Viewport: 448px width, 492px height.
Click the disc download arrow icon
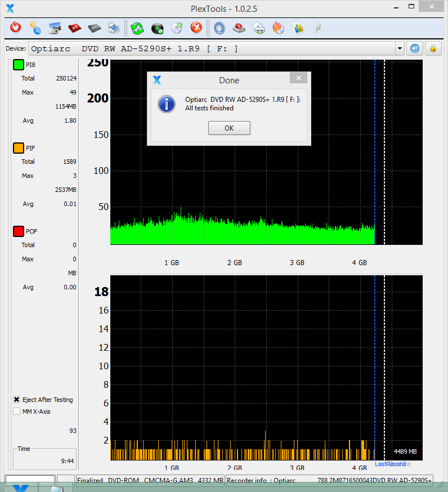tap(259, 28)
